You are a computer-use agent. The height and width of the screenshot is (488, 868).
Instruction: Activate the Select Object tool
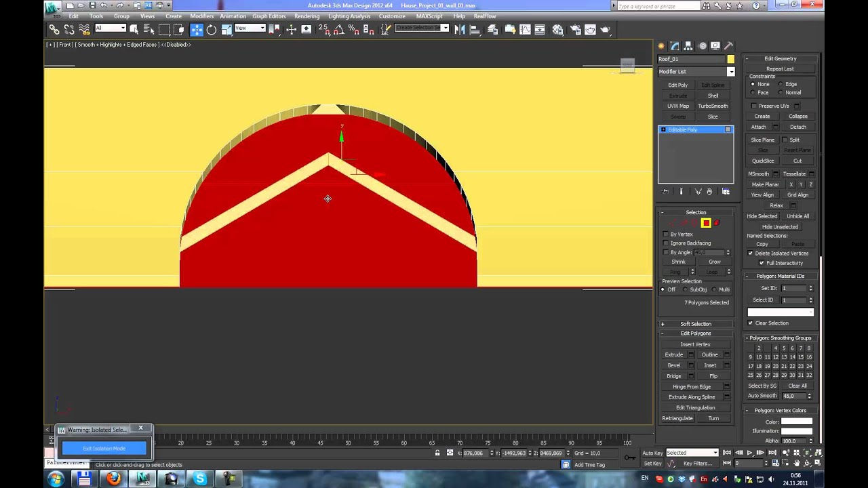(x=134, y=29)
